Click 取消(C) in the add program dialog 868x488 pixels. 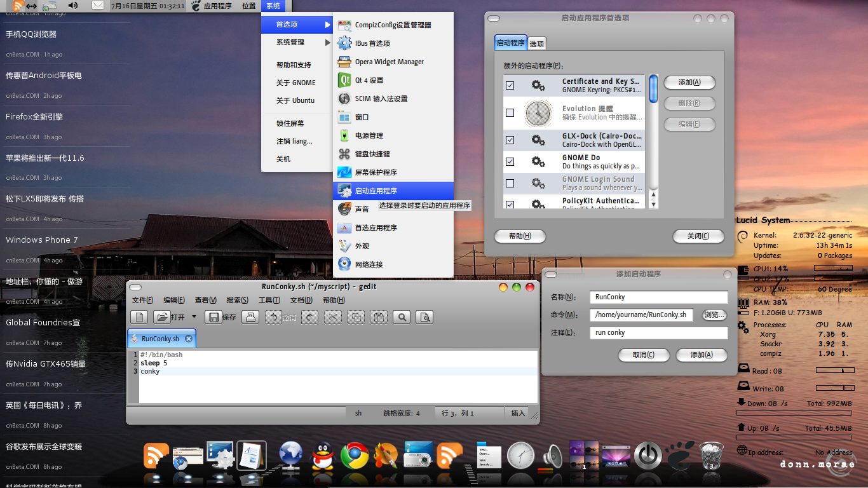pos(644,355)
